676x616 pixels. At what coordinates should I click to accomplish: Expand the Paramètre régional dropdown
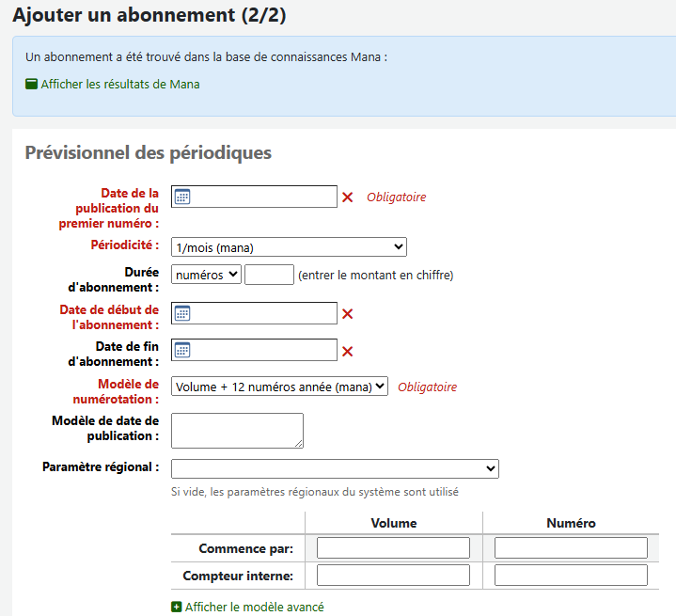pos(335,468)
